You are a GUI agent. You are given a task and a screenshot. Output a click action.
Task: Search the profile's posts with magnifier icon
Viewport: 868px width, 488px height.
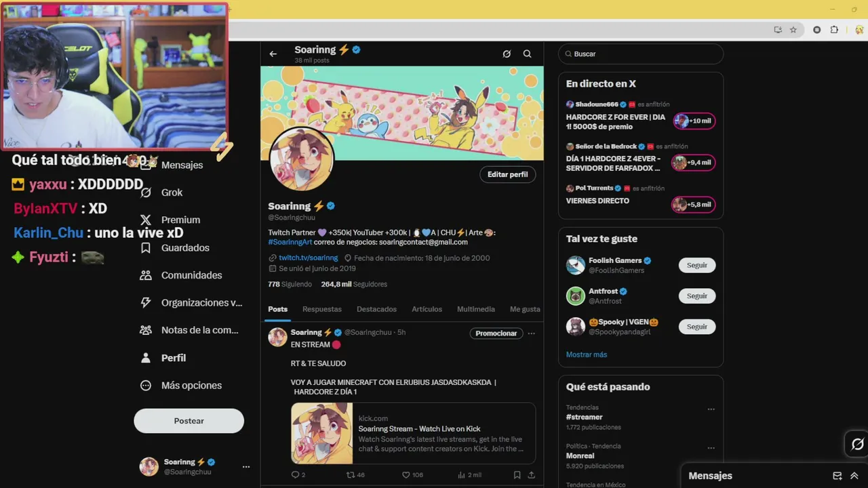tap(527, 54)
